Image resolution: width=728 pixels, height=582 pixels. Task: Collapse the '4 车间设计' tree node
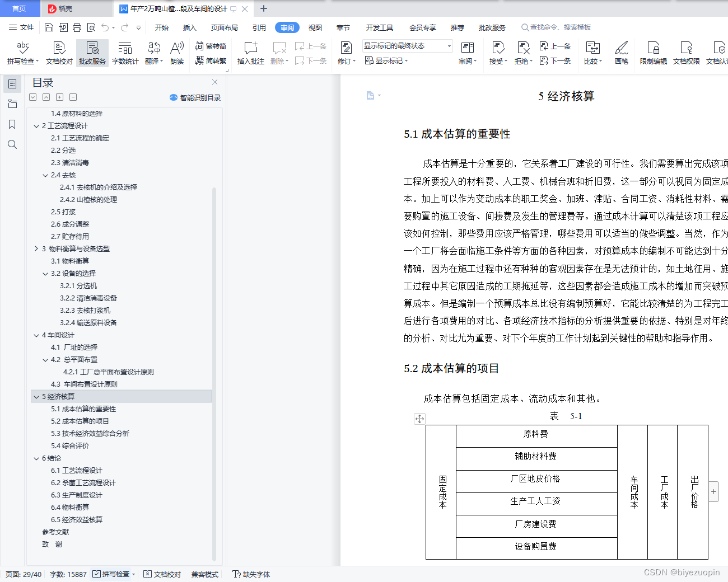tap(36, 335)
